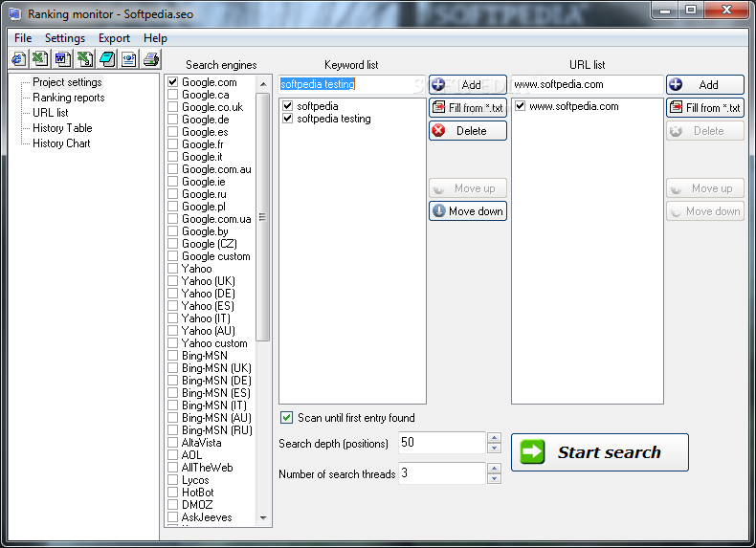Check the Lycos search engine

pyautogui.click(x=172, y=480)
